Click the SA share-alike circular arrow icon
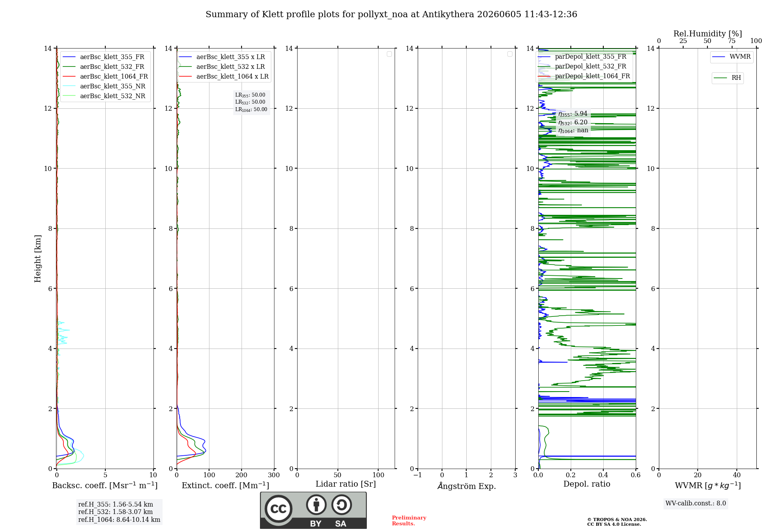The height and width of the screenshot is (532, 783). pos(341,505)
